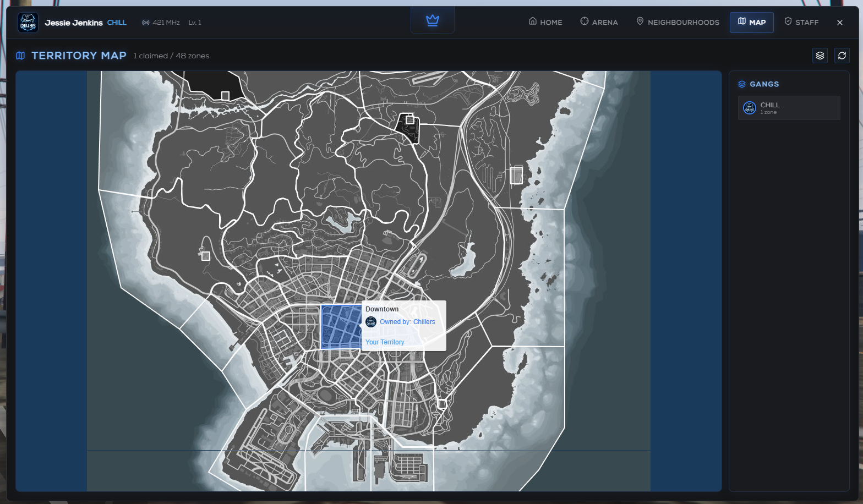Open the ARENA tab

599,22
